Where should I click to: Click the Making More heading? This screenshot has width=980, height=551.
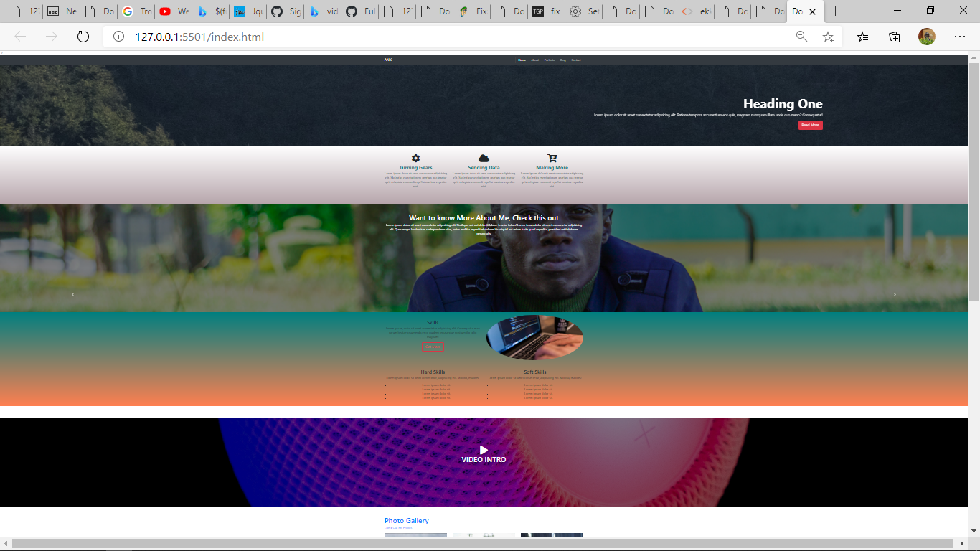click(x=552, y=168)
